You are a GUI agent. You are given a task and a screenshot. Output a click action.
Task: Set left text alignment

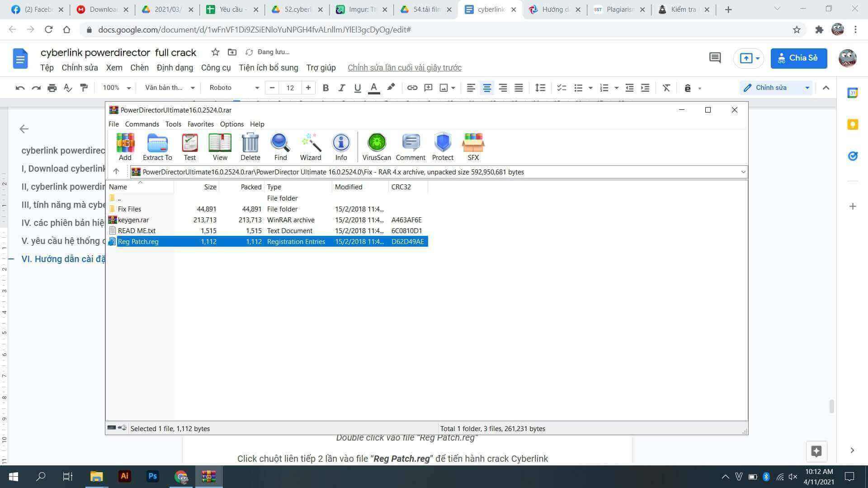pyautogui.click(x=471, y=88)
